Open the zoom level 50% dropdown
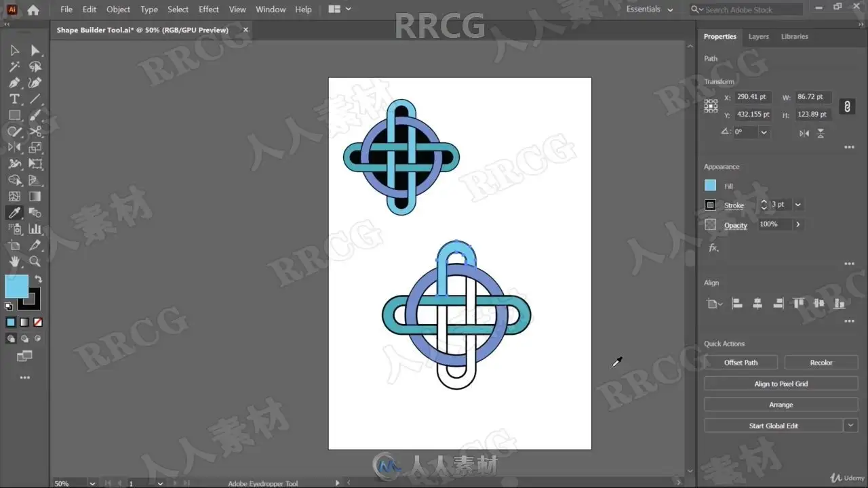The image size is (868, 488). [x=92, y=483]
